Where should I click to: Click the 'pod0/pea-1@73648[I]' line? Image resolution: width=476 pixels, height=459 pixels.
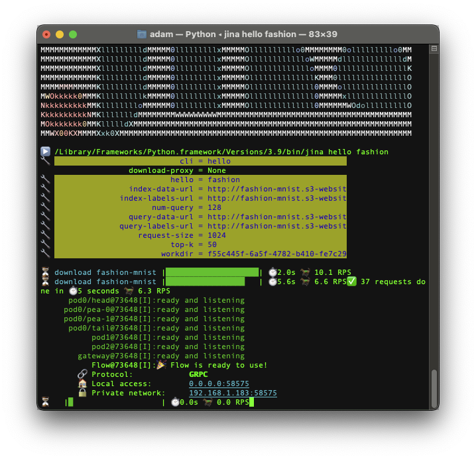154,319
